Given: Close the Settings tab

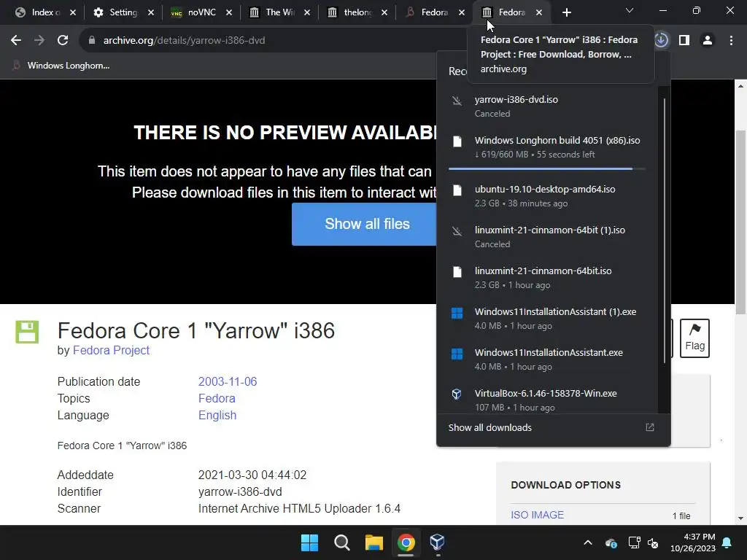Looking at the screenshot, I should point(150,12).
